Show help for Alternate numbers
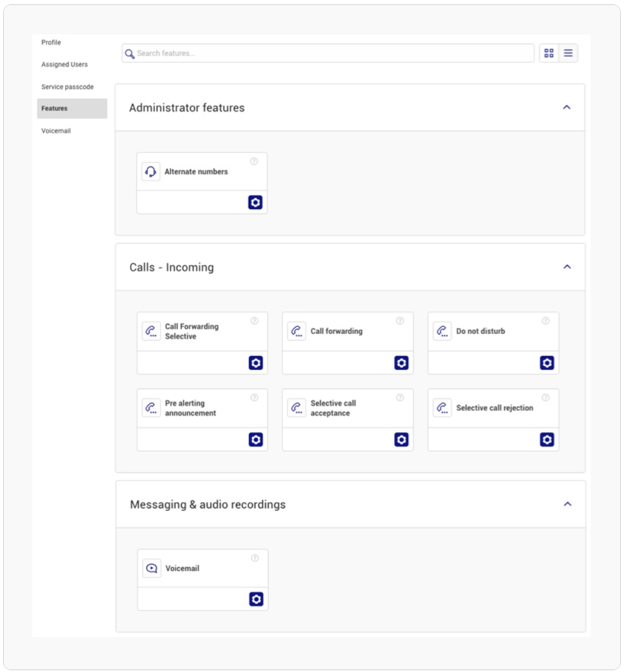Image resolution: width=624 pixels, height=672 pixels. coord(254,161)
